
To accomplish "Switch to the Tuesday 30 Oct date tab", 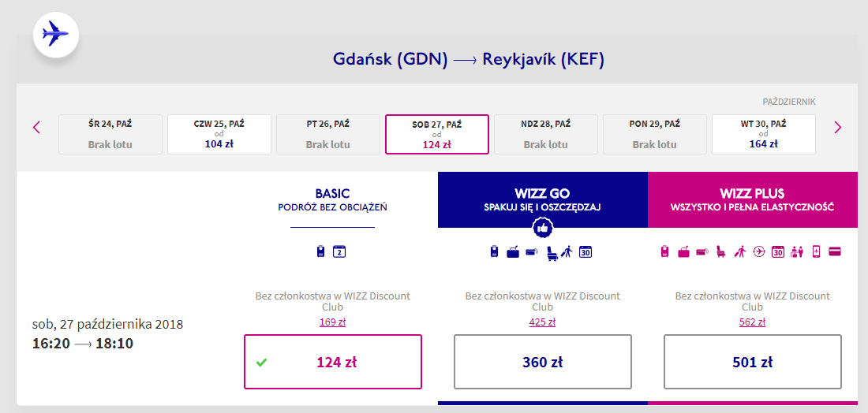I will pos(764,134).
